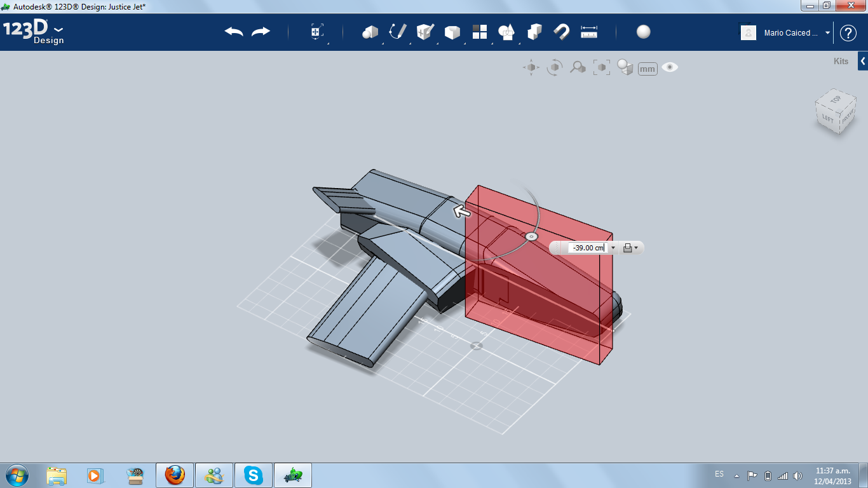The width and height of the screenshot is (868, 488).
Task: Open the volume speaker tray icon
Action: (797, 475)
